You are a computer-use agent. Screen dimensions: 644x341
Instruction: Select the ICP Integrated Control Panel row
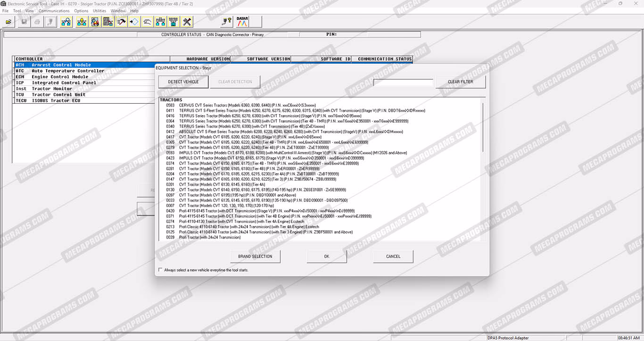point(85,83)
